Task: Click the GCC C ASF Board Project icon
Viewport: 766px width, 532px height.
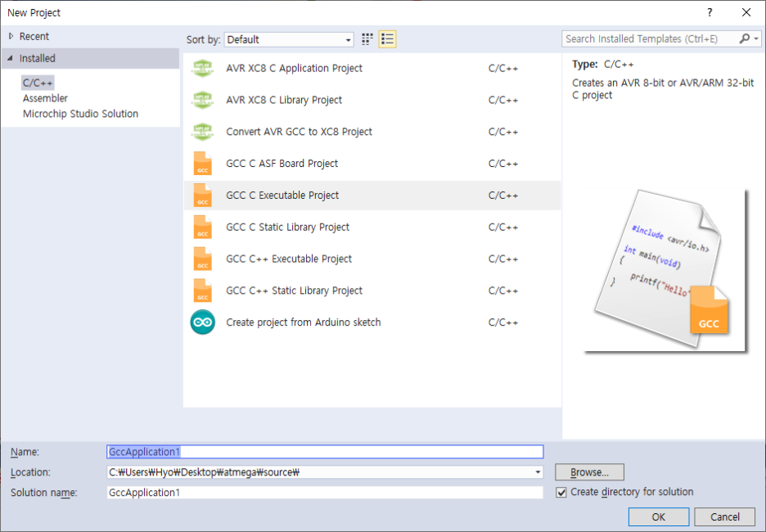Action: (203, 164)
